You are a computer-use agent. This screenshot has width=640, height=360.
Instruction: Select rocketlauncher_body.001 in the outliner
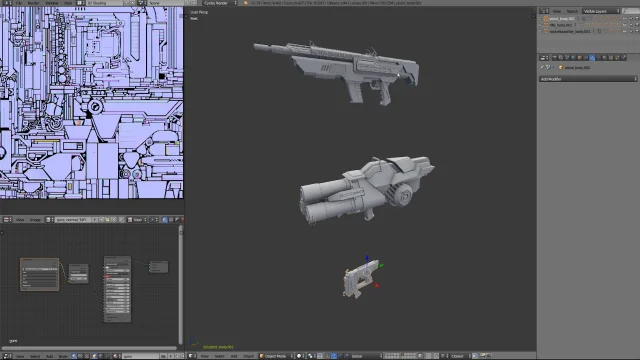tap(570, 31)
